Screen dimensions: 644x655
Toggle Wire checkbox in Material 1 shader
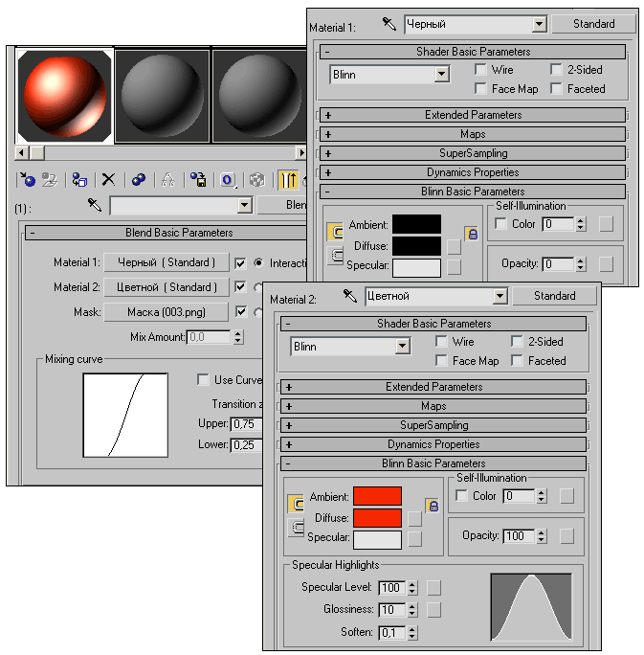point(481,70)
